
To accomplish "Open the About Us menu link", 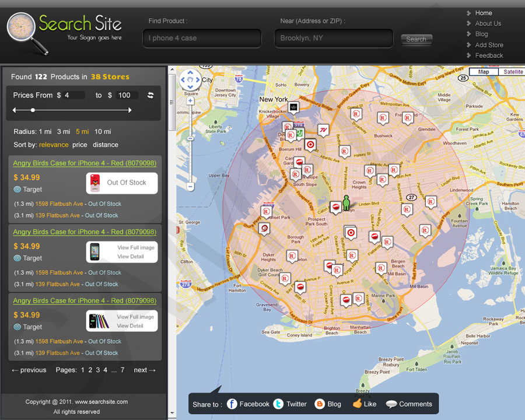I will pyautogui.click(x=488, y=23).
